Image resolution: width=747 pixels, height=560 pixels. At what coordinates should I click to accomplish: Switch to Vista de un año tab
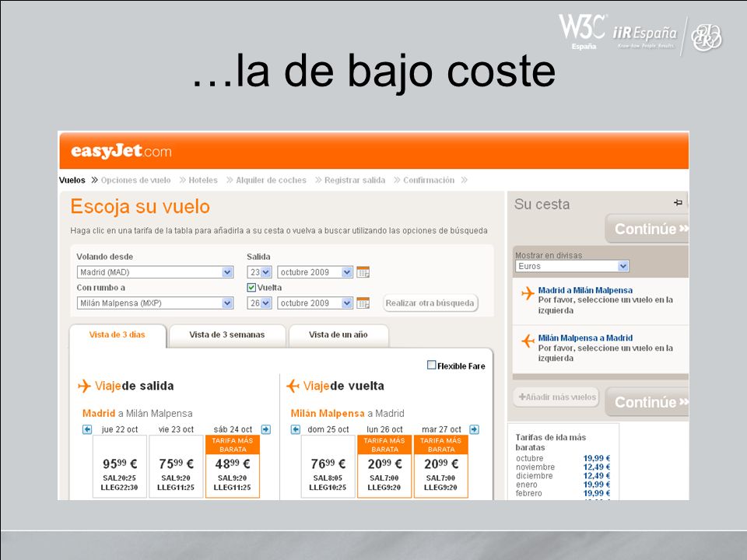click(338, 335)
